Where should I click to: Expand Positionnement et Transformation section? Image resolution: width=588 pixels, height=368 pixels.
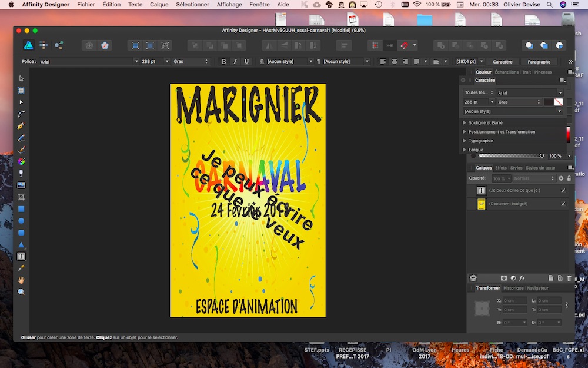pos(465,132)
